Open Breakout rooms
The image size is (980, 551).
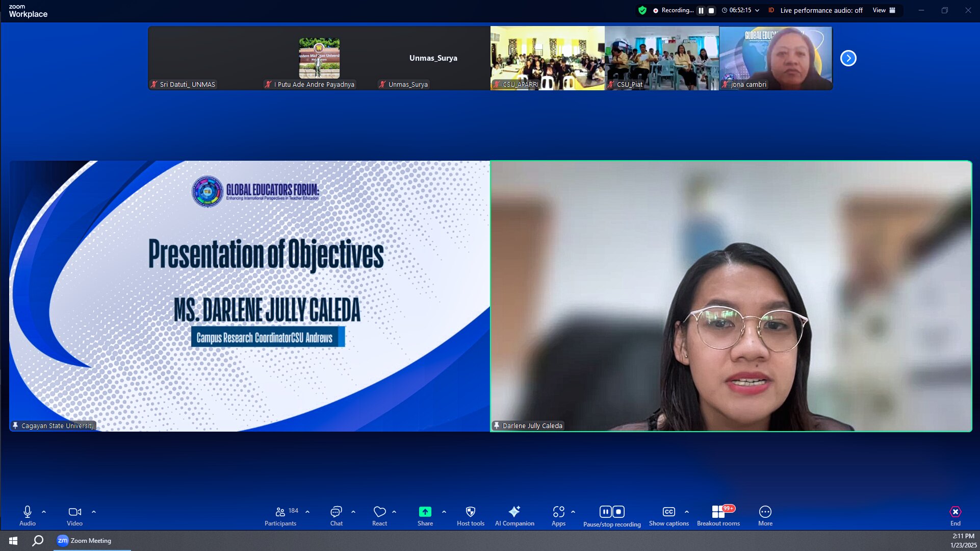pyautogui.click(x=718, y=516)
